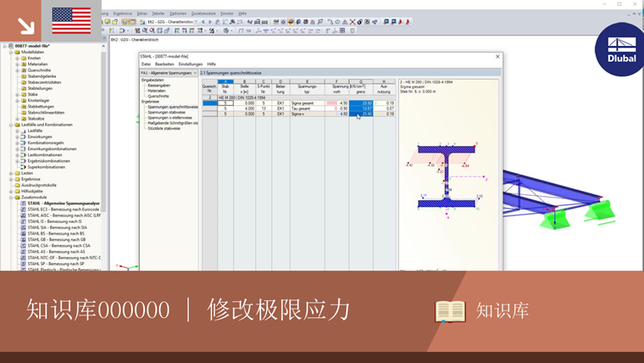Image resolution: width=644 pixels, height=363 pixels.
Task: Expand the Knoten tree node
Action: pos(17,59)
